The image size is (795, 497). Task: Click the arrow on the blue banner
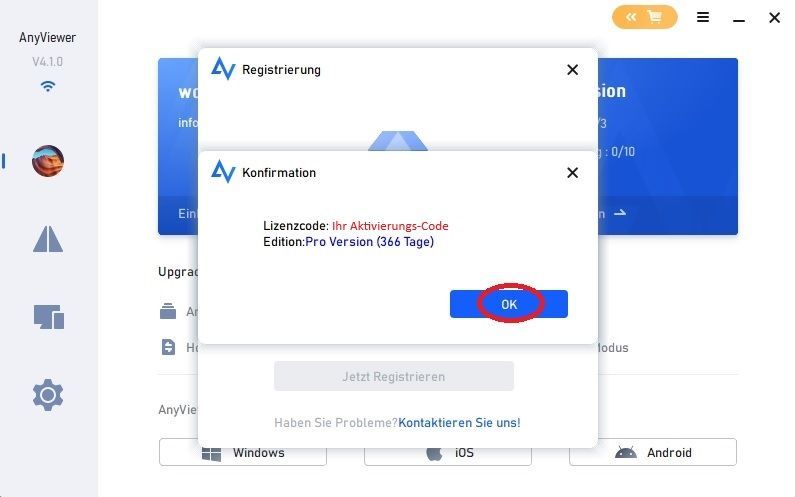[x=620, y=213]
